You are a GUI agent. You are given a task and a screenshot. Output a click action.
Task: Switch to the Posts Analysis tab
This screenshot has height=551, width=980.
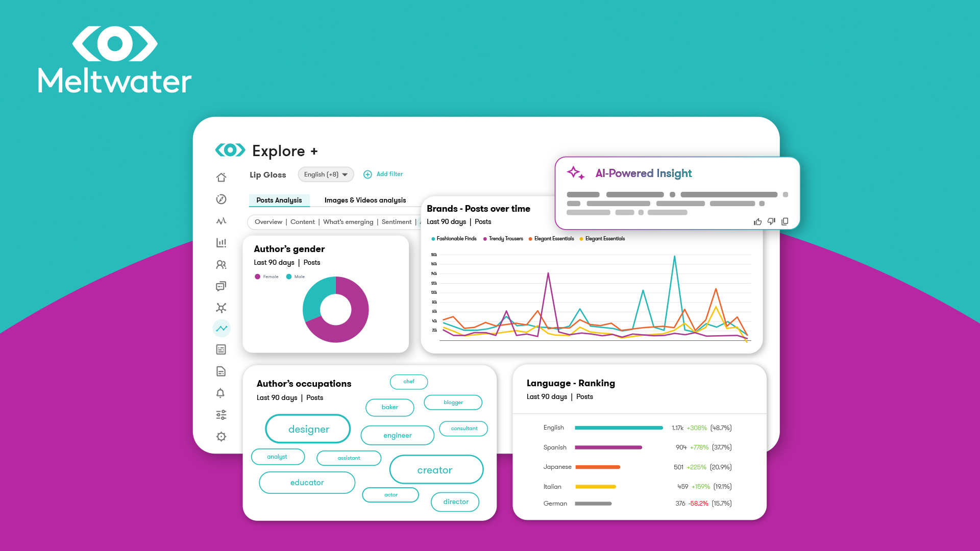tap(279, 200)
